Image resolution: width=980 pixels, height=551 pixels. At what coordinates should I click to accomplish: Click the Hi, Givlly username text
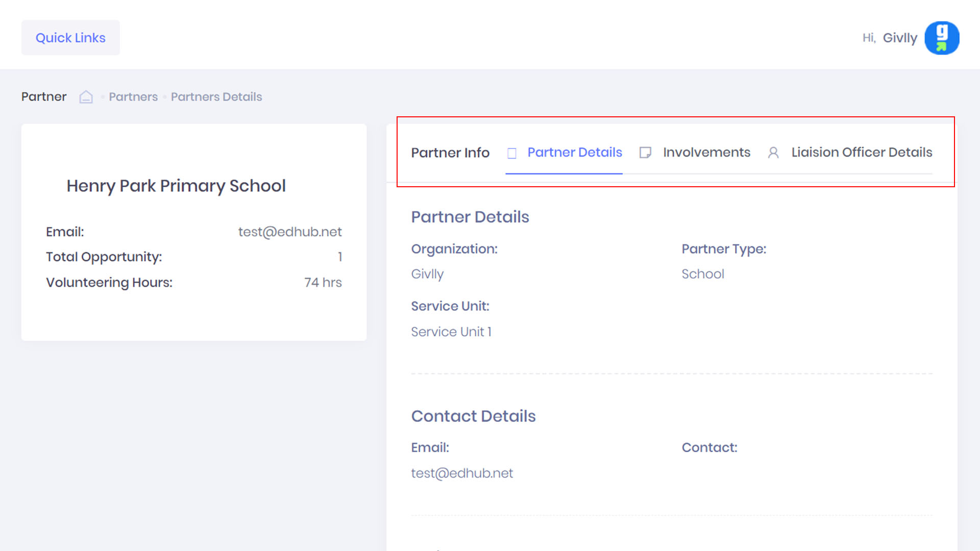899,38
